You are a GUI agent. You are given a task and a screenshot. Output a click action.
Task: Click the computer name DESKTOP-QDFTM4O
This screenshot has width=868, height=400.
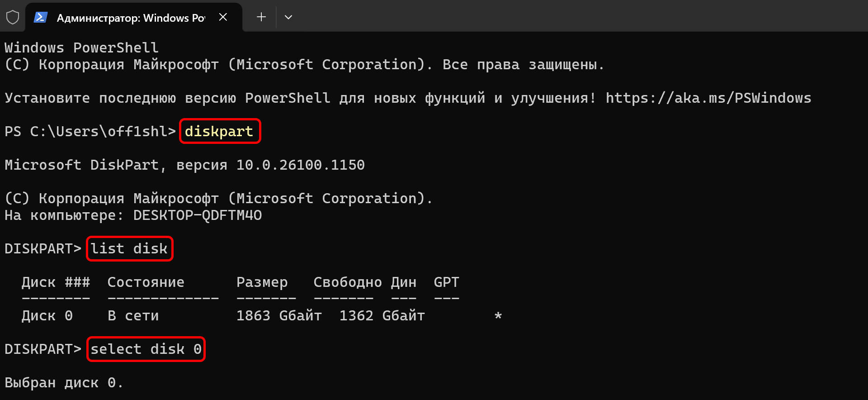(x=197, y=215)
